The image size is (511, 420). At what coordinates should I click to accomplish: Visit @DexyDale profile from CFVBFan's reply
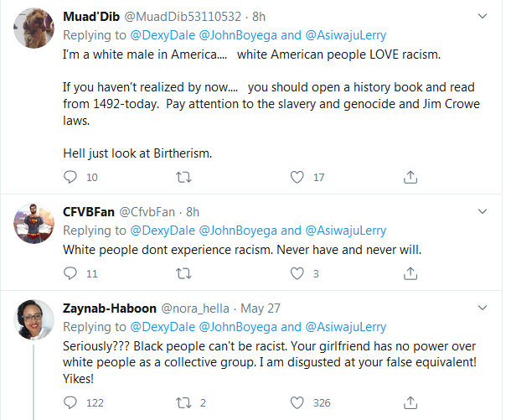[163, 231]
